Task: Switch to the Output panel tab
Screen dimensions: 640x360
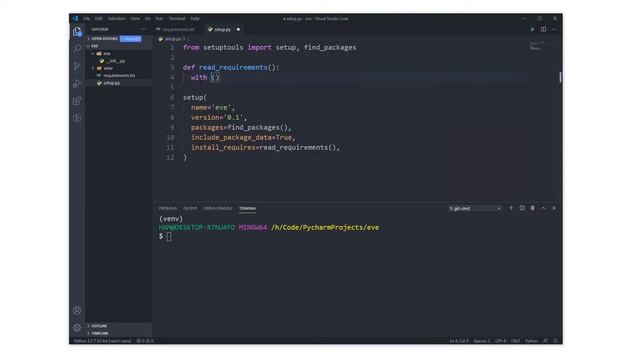Action: pyautogui.click(x=190, y=209)
